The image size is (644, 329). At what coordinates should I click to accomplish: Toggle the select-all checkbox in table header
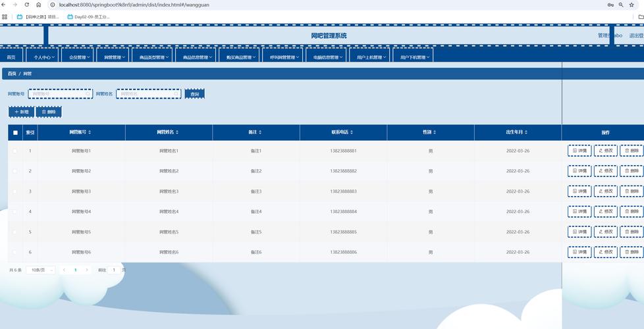[15, 132]
